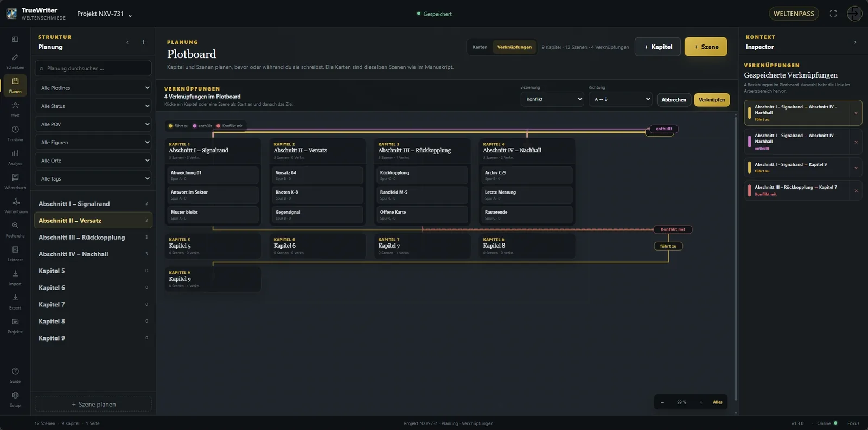Viewport: 868px width, 430px height.
Task: Add a new item with Struktur plus icon
Action: [143, 42]
